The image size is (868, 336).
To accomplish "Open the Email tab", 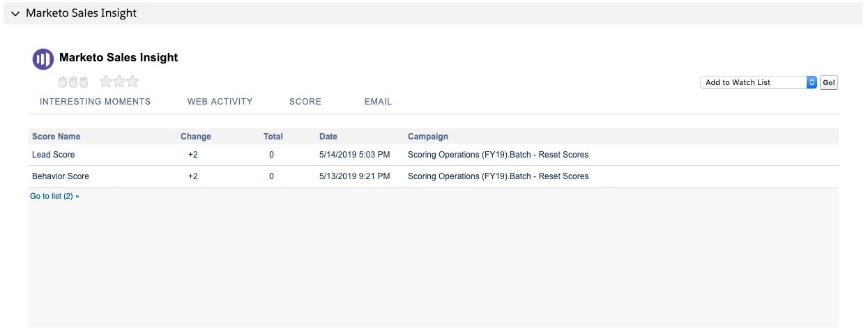I will [x=378, y=102].
